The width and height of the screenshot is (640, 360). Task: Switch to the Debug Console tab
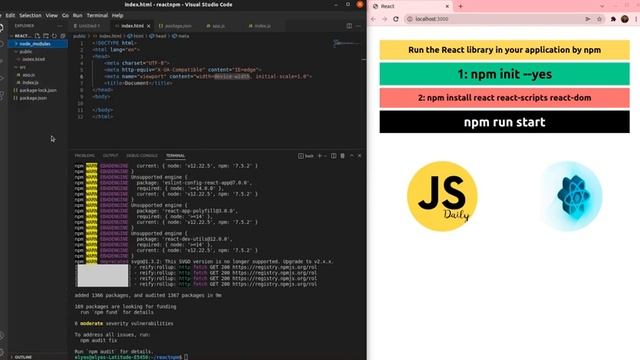(x=142, y=156)
